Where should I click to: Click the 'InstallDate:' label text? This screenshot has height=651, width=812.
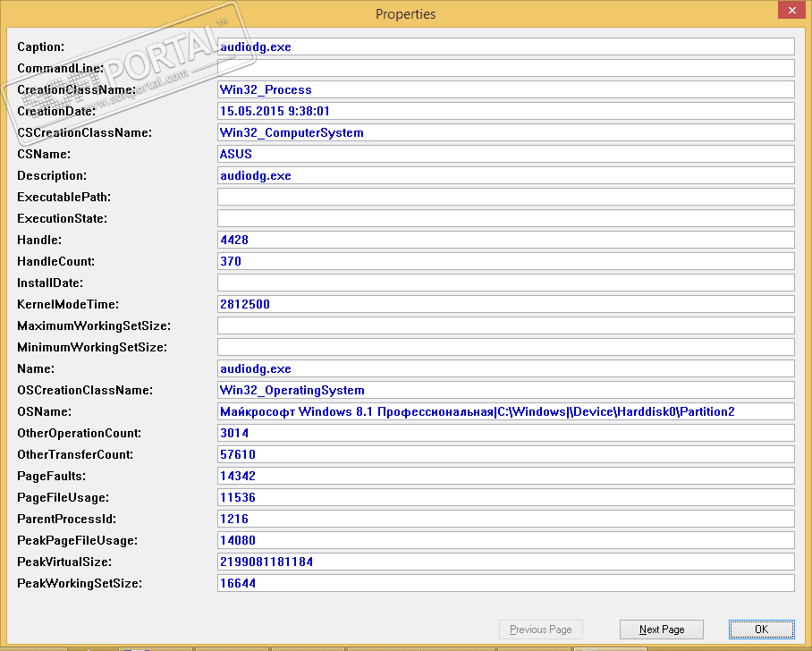(x=50, y=283)
